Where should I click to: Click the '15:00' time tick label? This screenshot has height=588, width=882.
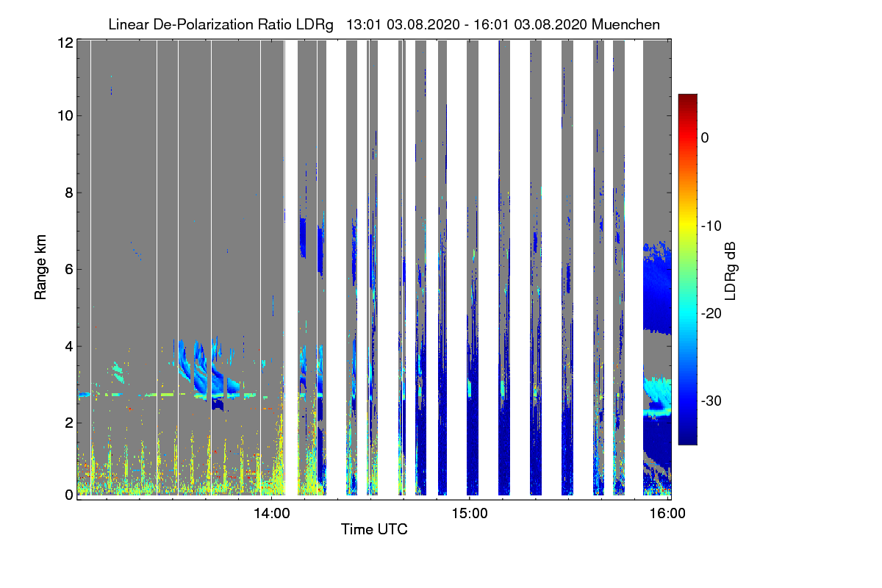470,513
